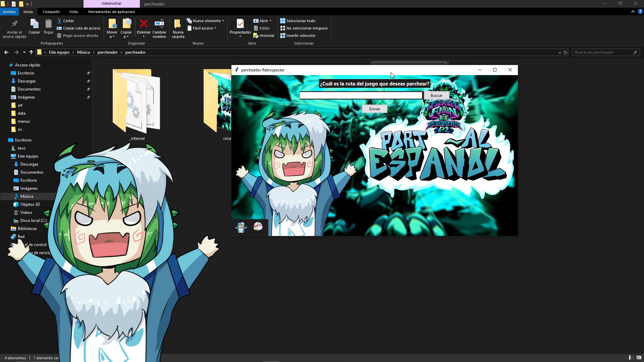Open the Compartir ribbon tab
This screenshot has width=644, height=362.
tap(51, 12)
